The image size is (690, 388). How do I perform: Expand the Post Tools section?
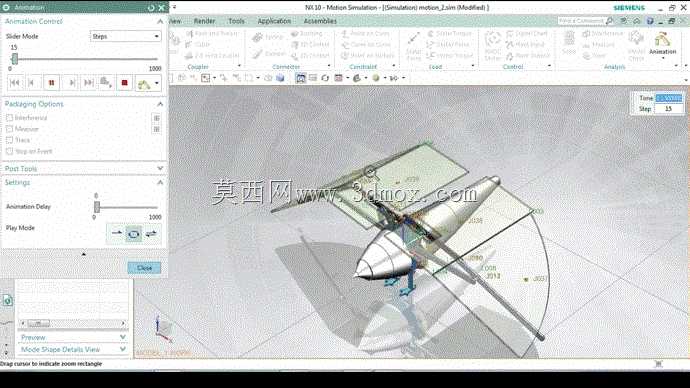pos(160,168)
